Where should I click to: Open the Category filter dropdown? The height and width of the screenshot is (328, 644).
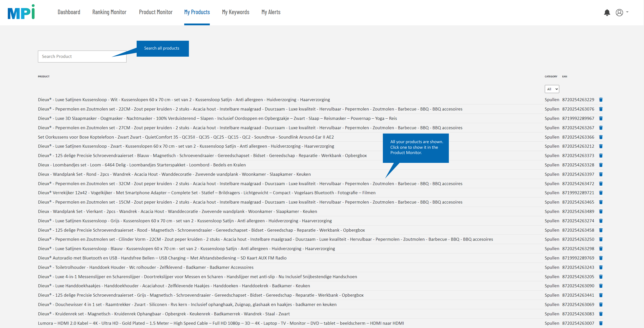click(552, 89)
